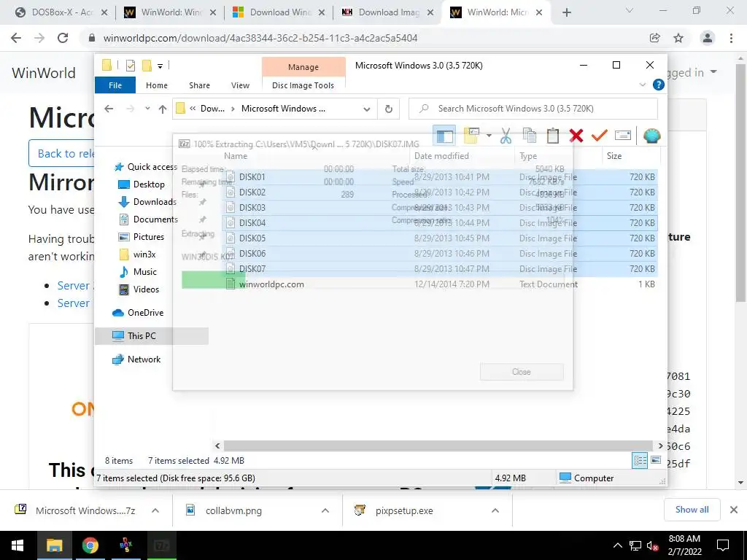
Task: Open the Chrome profile avatar icon
Action: [708, 38]
